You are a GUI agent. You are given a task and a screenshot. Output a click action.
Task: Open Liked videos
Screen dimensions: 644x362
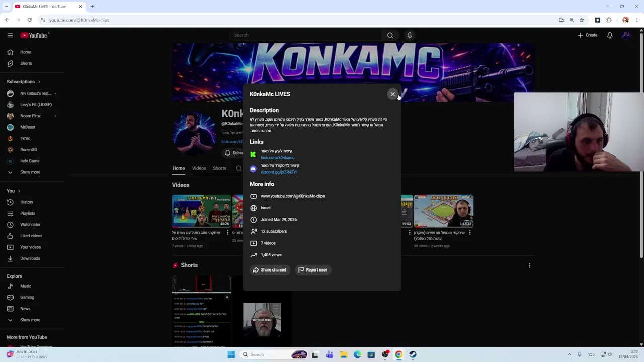tap(32, 236)
